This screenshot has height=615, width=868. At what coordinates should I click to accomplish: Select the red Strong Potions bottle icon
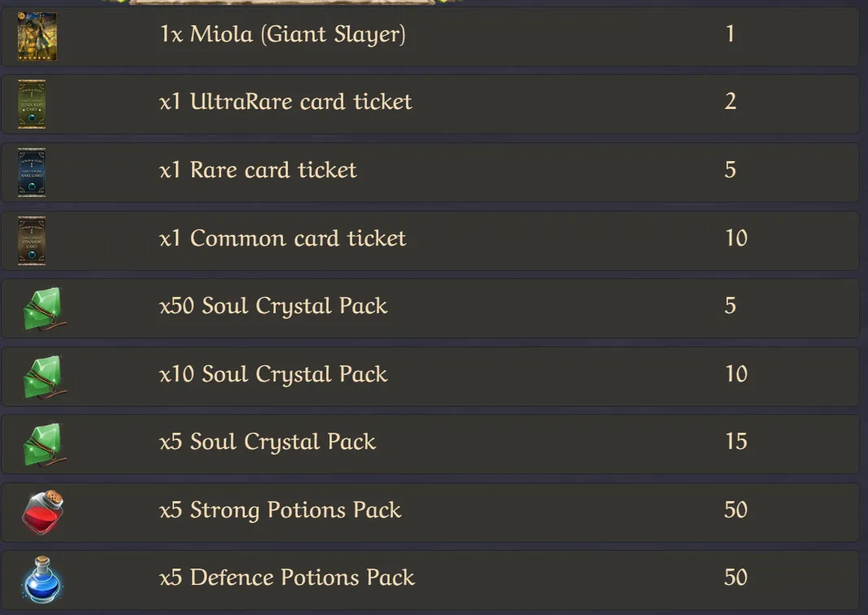coord(43,512)
